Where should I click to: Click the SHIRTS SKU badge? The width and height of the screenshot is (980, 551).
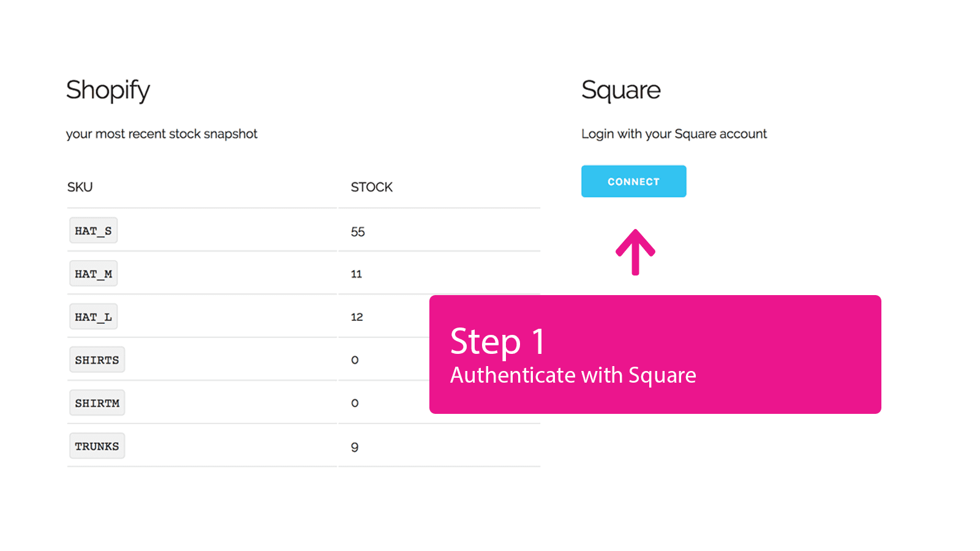(x=97, y=359)
